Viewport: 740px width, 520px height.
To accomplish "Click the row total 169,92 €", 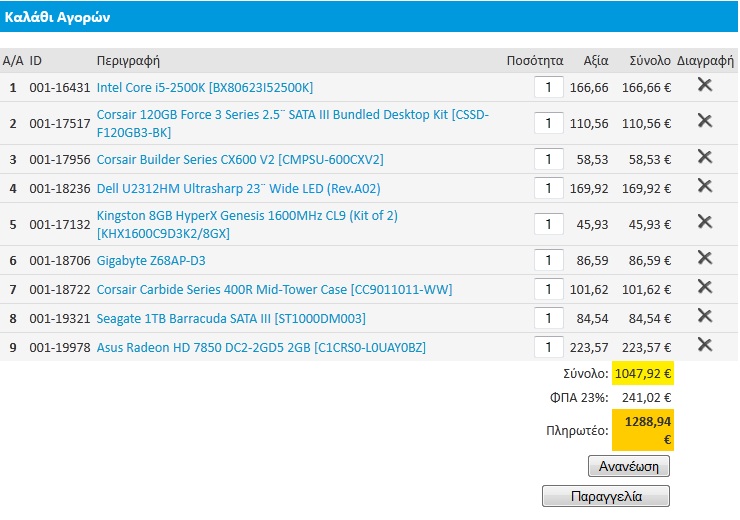I will pos(646,189).
